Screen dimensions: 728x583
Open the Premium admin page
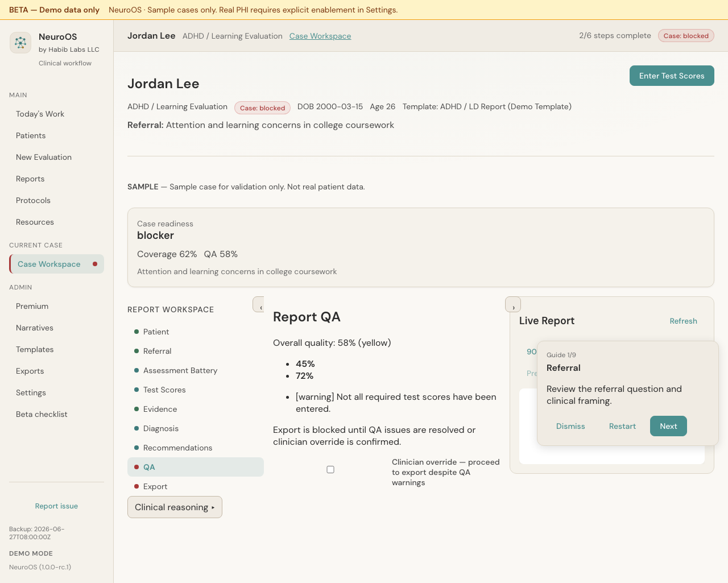pyautogui.click(x=56, y=306)
